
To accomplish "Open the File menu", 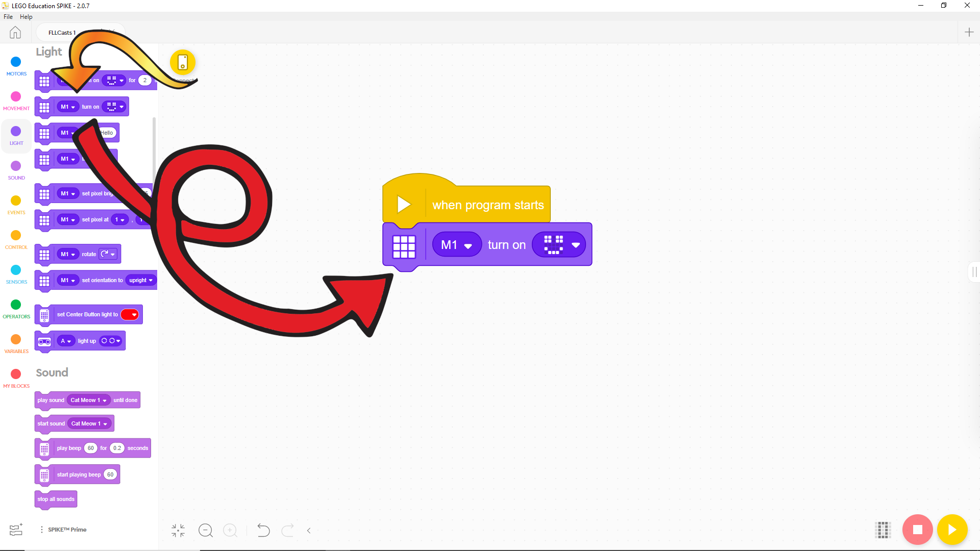I will coord(8,16).
